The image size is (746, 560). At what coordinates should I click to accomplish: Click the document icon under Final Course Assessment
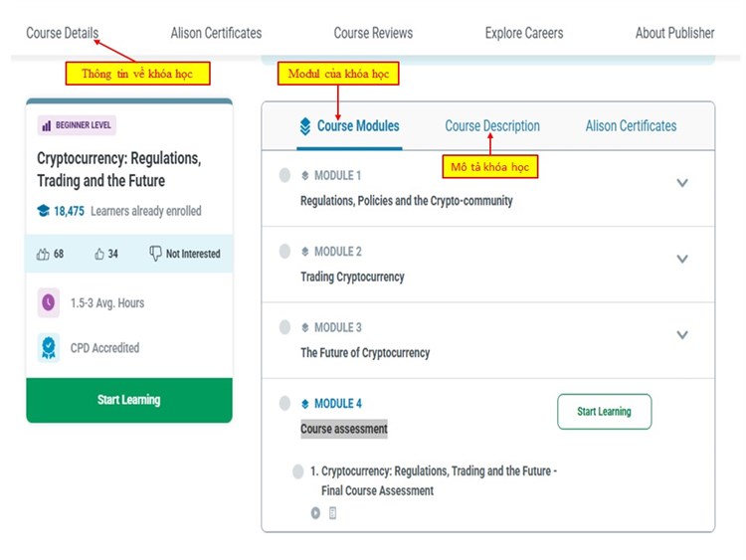click(333, 513)
